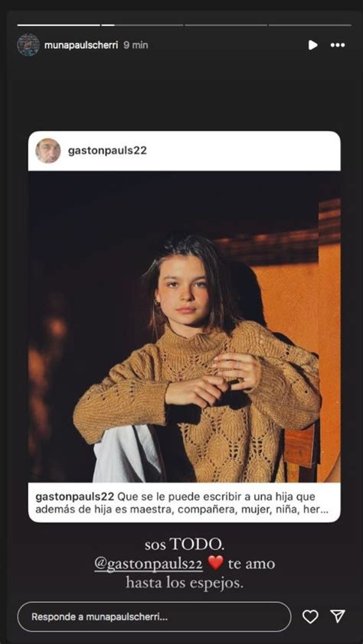Click the munapaulscherri username at top

(81, 45)
